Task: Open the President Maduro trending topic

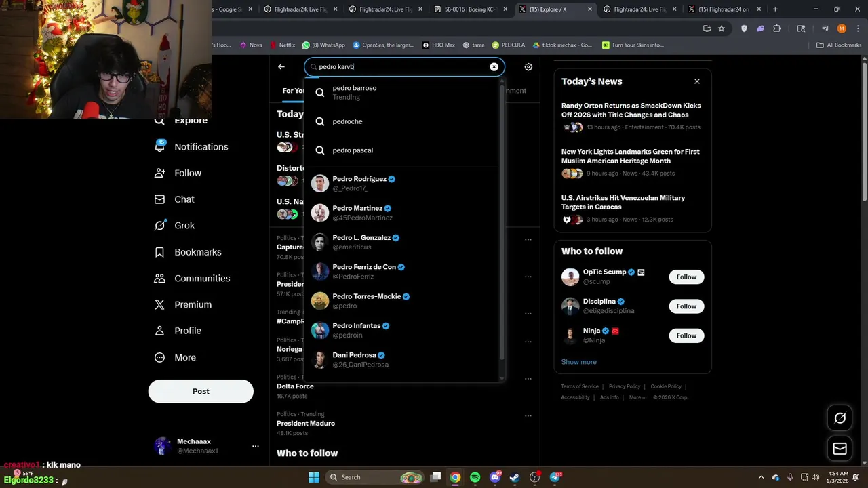Action: (306, 424)
